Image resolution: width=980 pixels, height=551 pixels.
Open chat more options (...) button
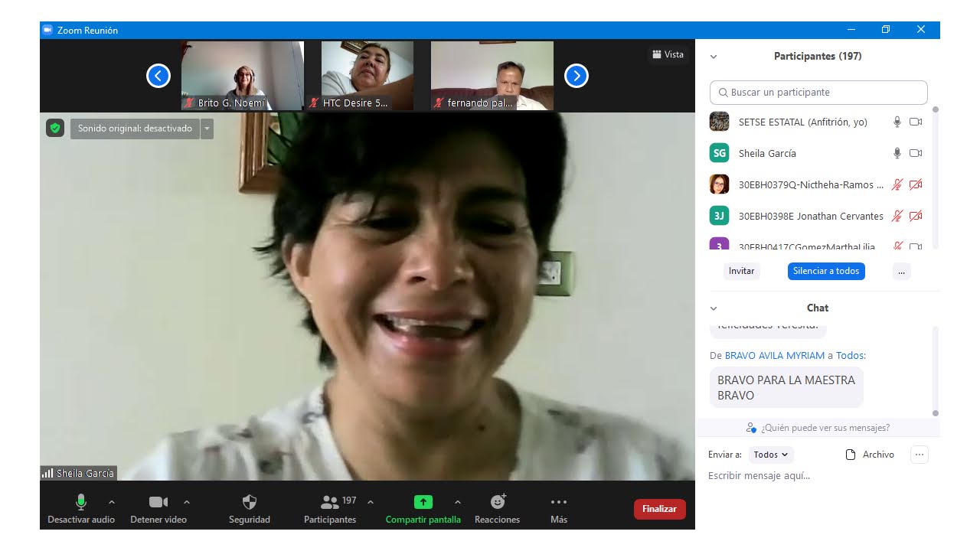(x=920, y=455)
